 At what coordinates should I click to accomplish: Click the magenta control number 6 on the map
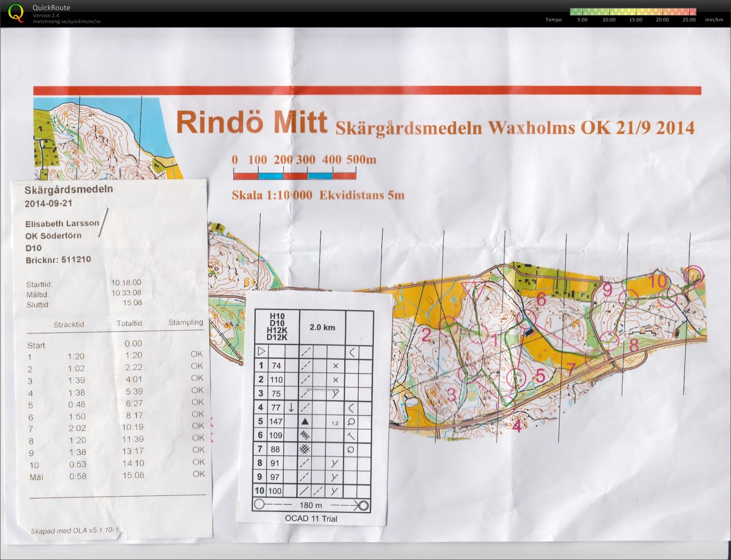click(x=541, y=300)
